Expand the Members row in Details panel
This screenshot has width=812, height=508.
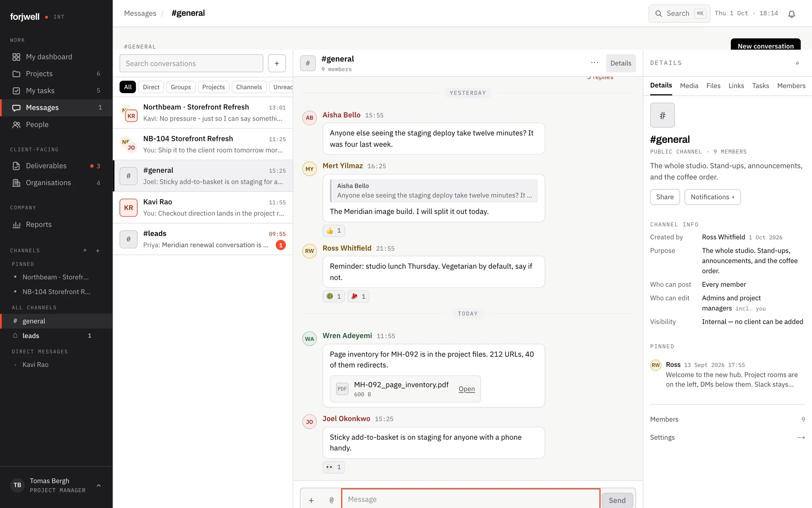pyautogui.click(x=727, y=419)
